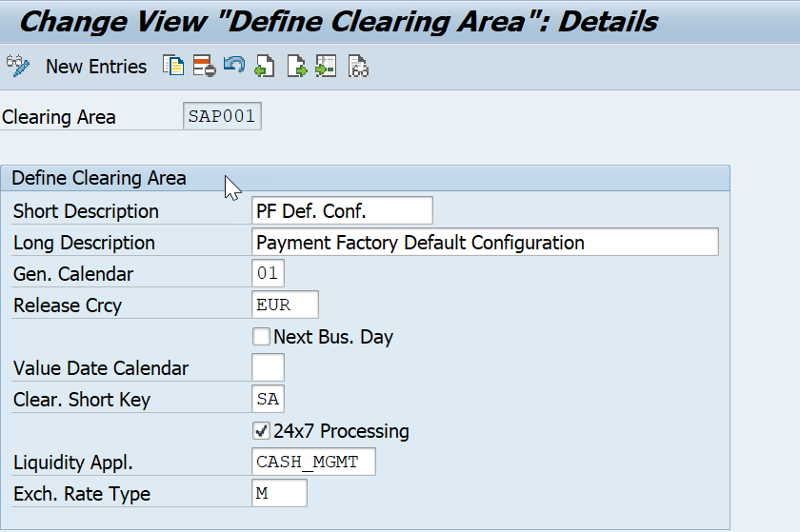Click the New Entries button

tap(96, 67)
